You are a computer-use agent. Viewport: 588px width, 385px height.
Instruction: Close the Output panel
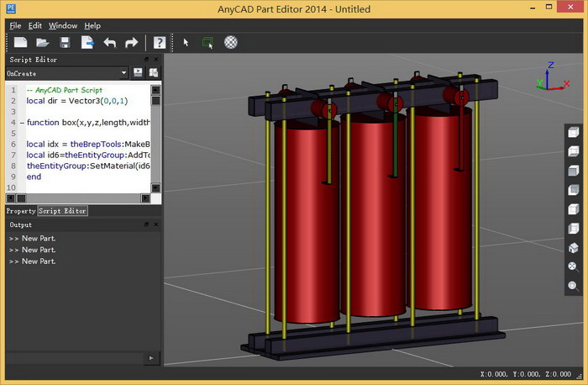tap(156, 225)
